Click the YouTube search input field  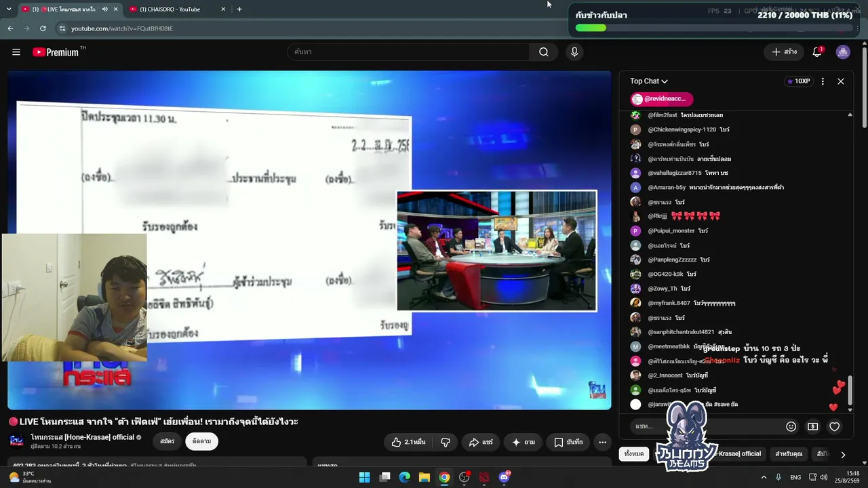pyautogui.click(x=409, y=52)
